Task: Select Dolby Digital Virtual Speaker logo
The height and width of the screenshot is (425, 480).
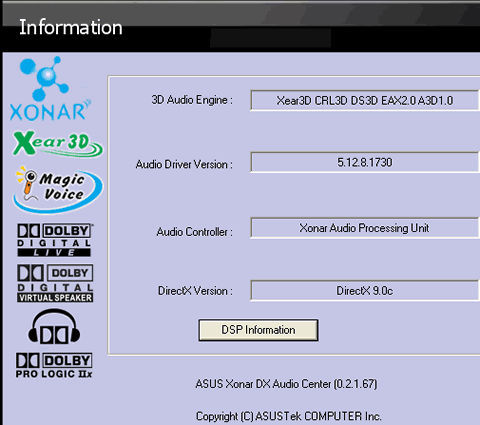Action: pyautogui.click(x=55, y=284)
